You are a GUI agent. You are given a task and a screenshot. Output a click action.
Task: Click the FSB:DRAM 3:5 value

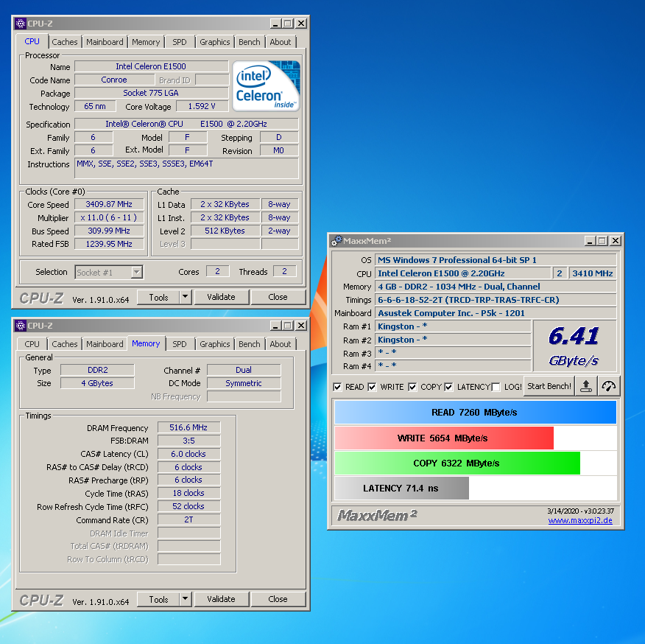188,441
